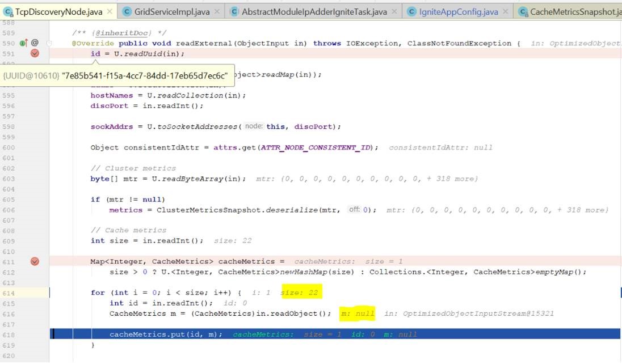Viewport: 622px width, 364px height.
Task: Click the 'size: 22' inline value on line 609
Action: tap(233, 241)
